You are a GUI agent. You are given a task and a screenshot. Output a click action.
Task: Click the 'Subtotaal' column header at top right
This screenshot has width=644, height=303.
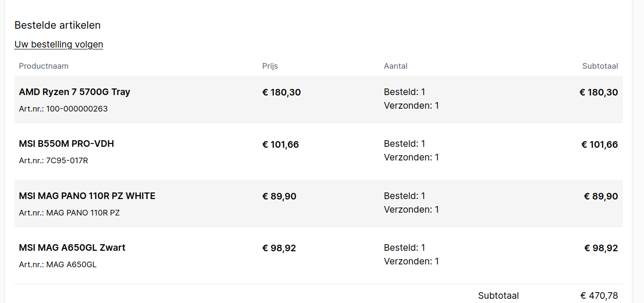(x=600, y=66)
